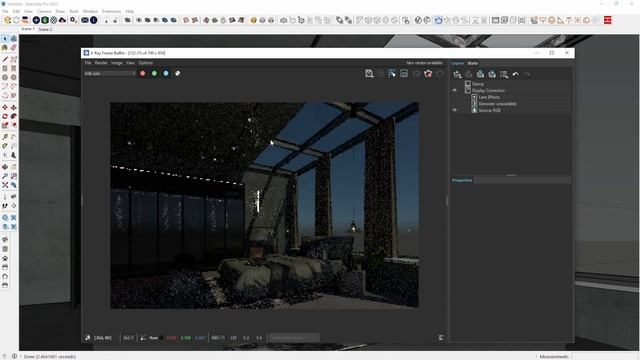This screenshot has height=360, width=640.
Task: Open the HSV color mode dropdown
Action: 218,338
